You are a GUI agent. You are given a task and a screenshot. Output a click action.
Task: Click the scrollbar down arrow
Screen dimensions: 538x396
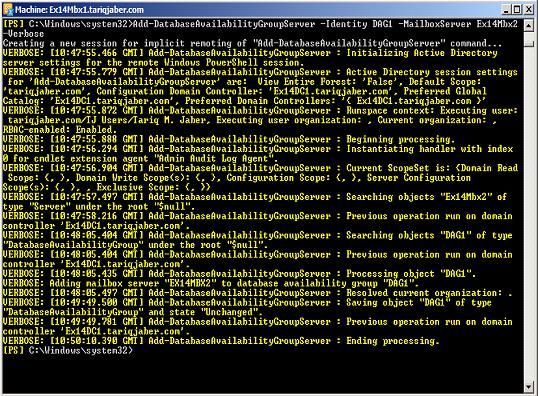point(529,387)
